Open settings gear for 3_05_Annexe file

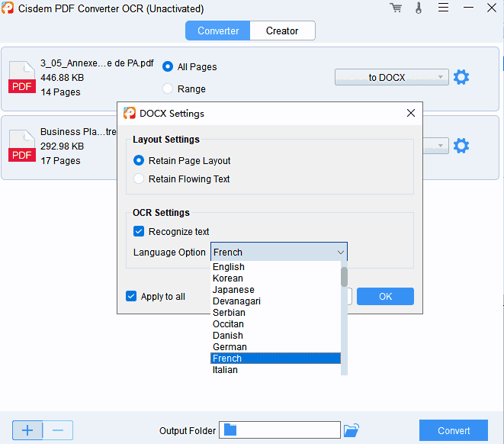461,77
